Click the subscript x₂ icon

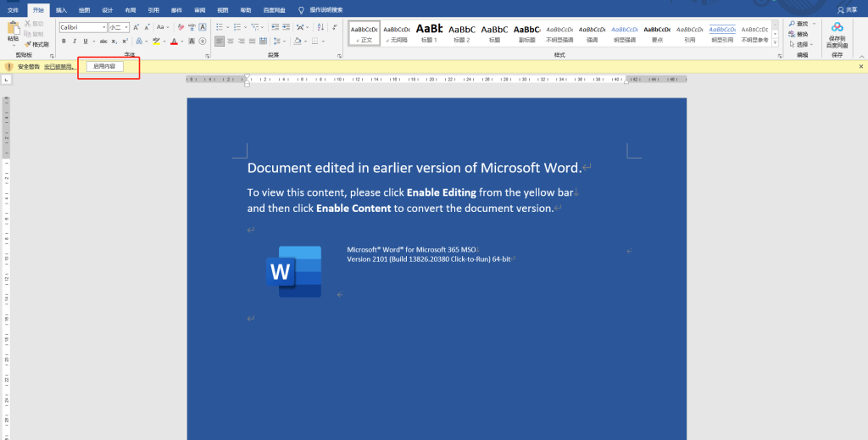point(115,41)
